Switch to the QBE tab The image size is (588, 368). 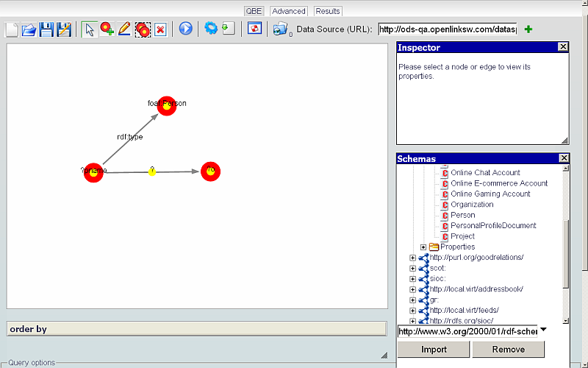point(254,11)
